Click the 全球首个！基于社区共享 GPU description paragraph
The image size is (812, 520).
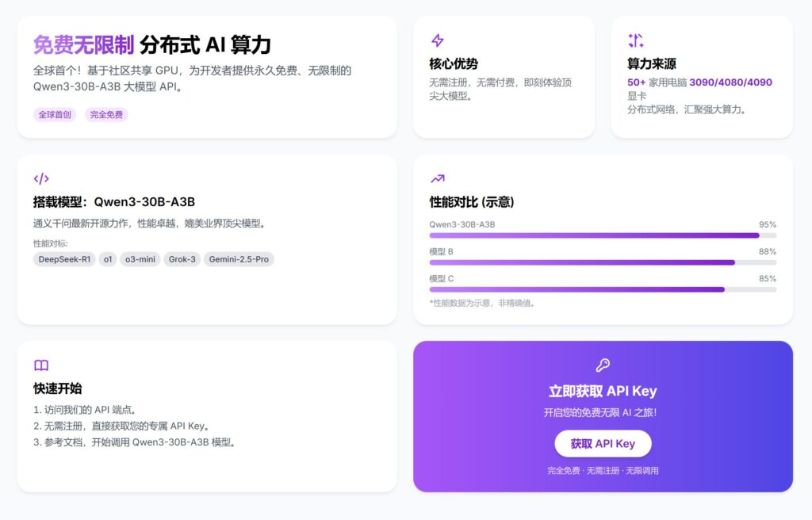click(192, 78)
